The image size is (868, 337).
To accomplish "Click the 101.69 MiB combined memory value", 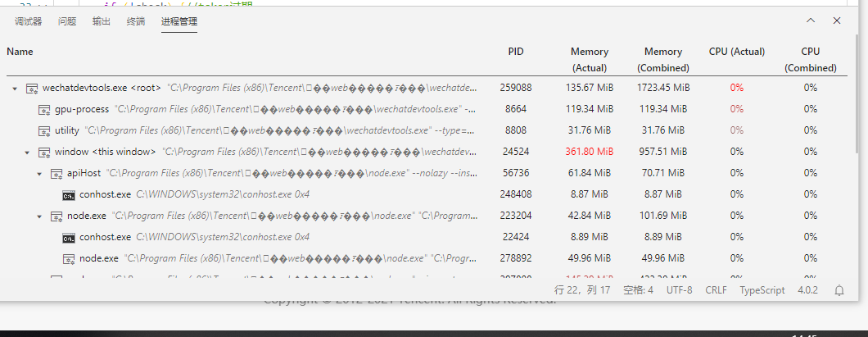I will click(x=663, y=216).
